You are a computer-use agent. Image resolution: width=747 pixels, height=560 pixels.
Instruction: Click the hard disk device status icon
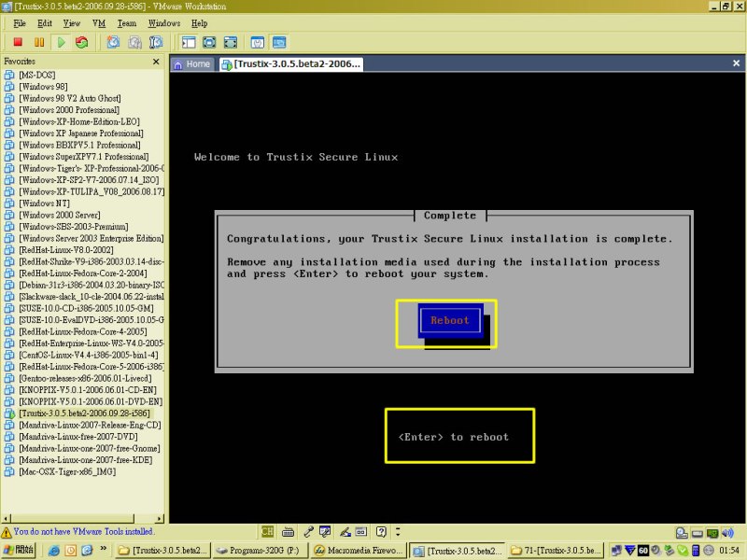[x=682, y=533]
